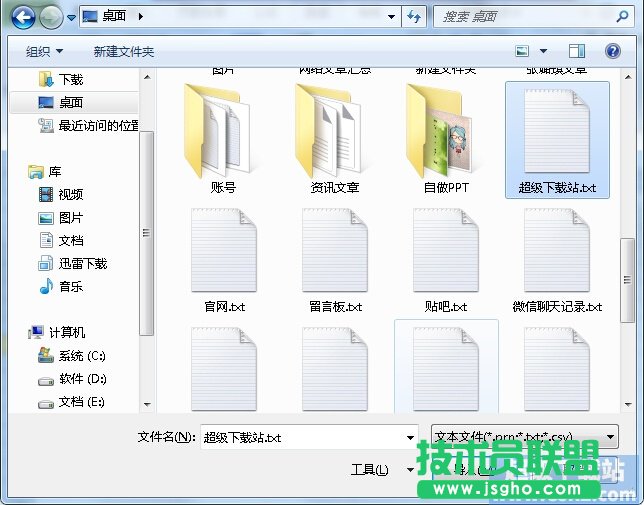644x505 pixels.
Task: Click the Back navigation arrow button
Action: (22, 17)
